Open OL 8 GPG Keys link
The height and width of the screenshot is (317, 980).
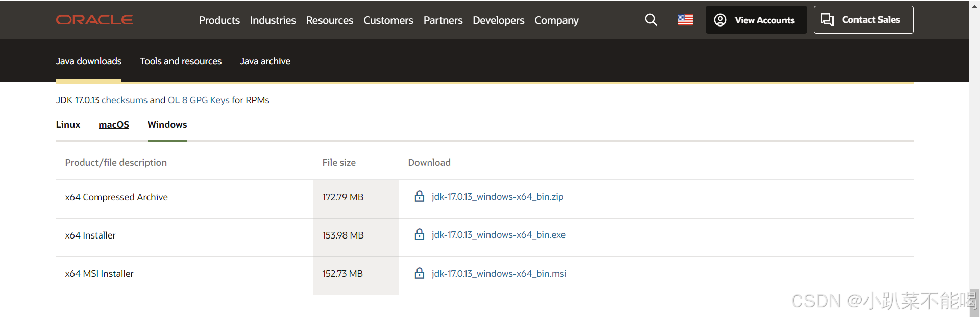tap(199, 100)
